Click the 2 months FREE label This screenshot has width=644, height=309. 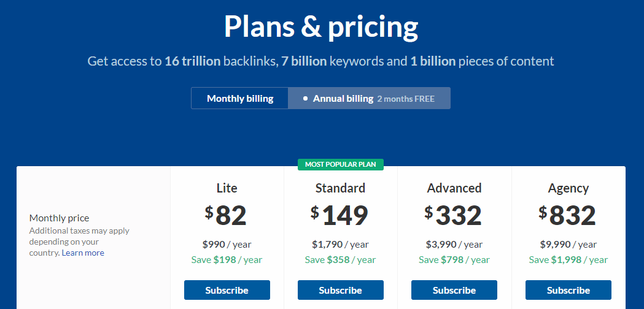406,99
